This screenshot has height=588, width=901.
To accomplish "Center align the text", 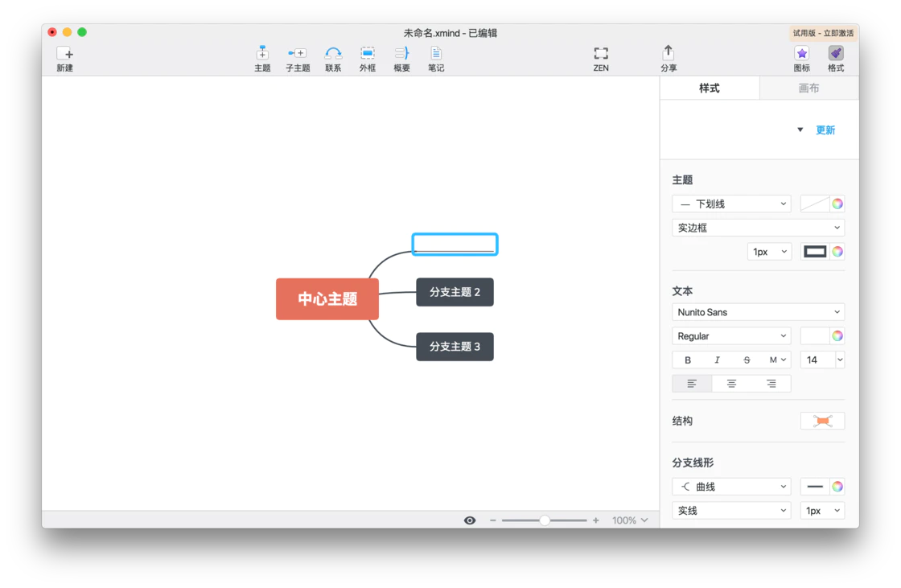I will tap(731, 384).
